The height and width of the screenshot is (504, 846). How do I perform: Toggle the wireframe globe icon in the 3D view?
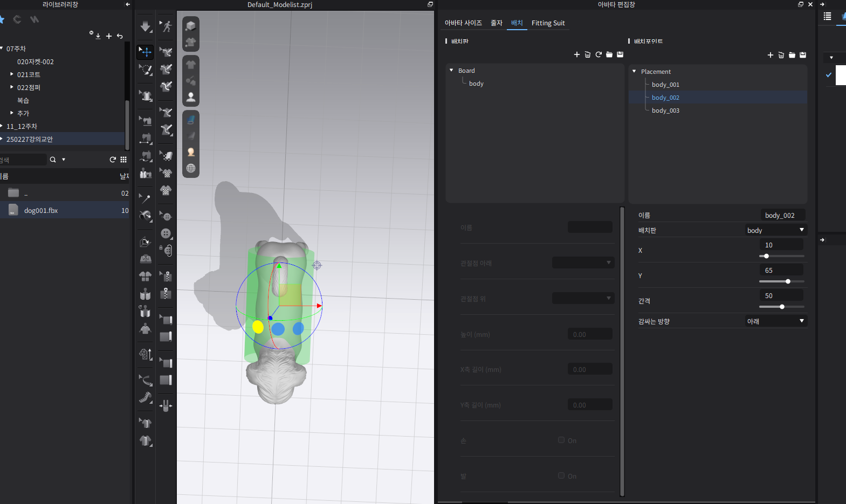point(191,168)
